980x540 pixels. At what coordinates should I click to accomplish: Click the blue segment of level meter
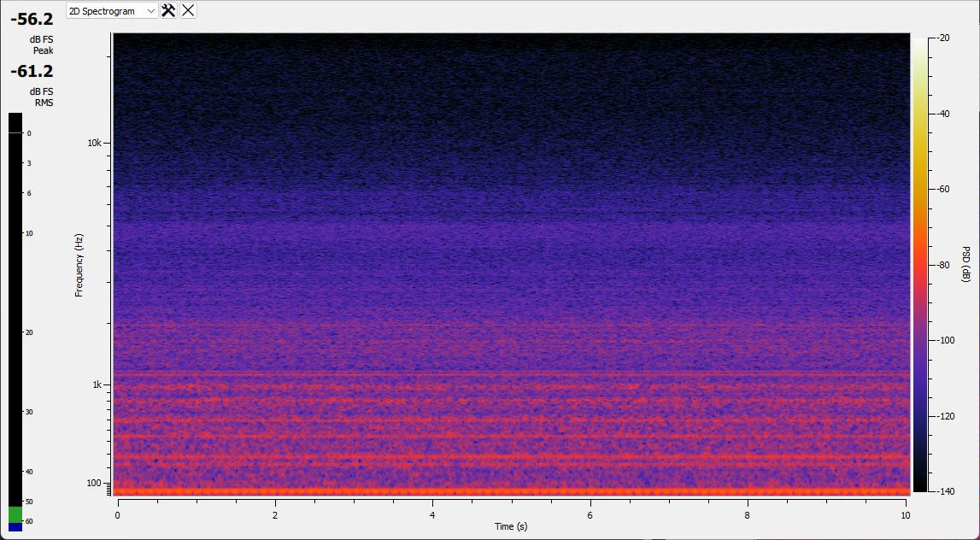(x=15, y=527)
